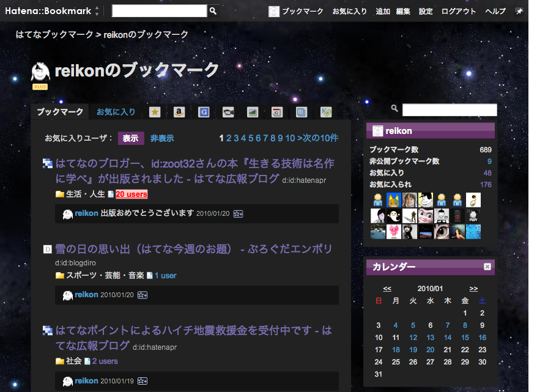Image resolution: width=537 pixels, height=392 pixels.
Task: Click the large eye follower avatar
Action: click(x=442, y=232)
